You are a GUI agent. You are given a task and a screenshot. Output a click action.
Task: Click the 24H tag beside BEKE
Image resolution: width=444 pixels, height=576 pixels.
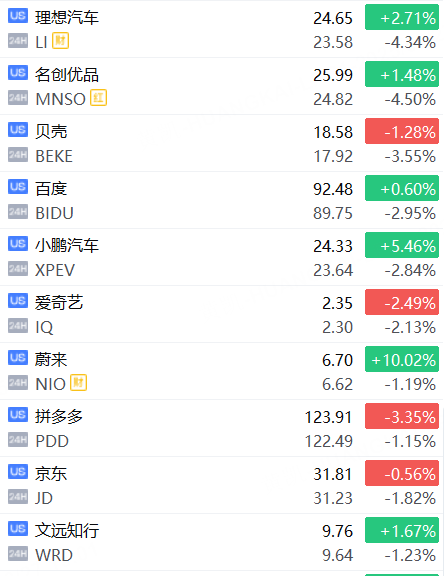18,155
